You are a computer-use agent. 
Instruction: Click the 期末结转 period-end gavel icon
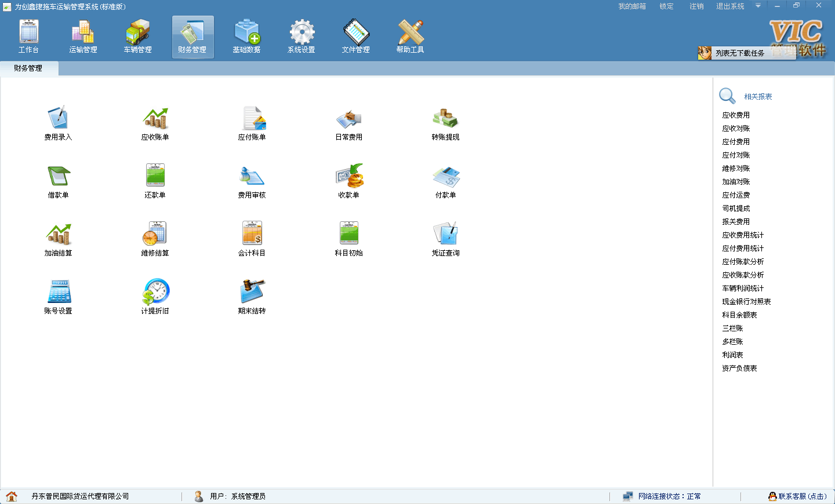pos(252,292)
